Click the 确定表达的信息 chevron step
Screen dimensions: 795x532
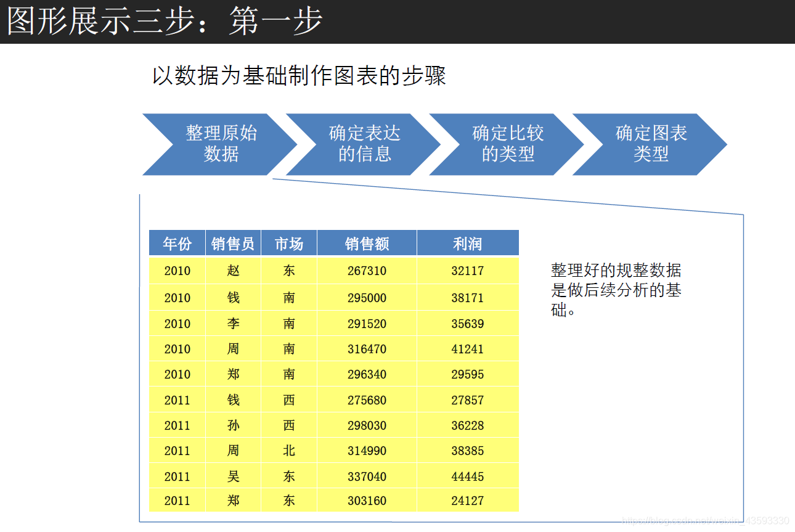tap(364, 144)
